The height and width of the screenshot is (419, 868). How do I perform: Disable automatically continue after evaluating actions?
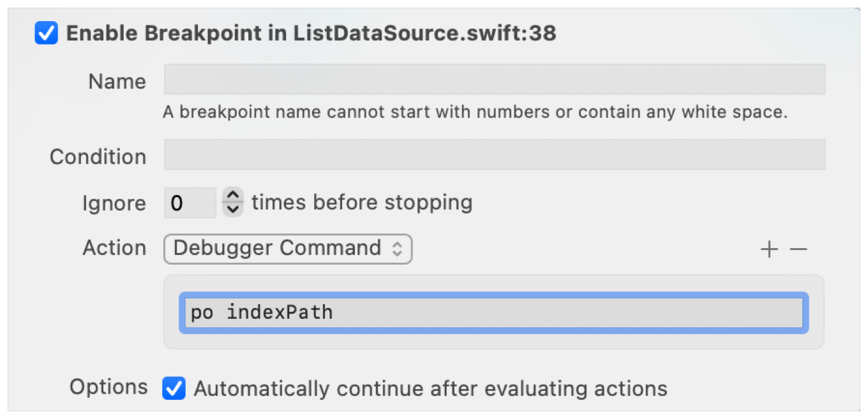[174, 388]
